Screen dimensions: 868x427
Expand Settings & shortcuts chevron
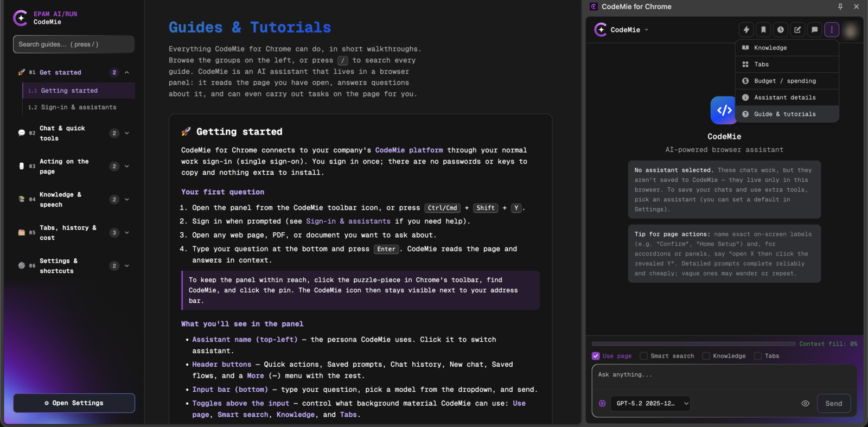click(x=127, y=266)
